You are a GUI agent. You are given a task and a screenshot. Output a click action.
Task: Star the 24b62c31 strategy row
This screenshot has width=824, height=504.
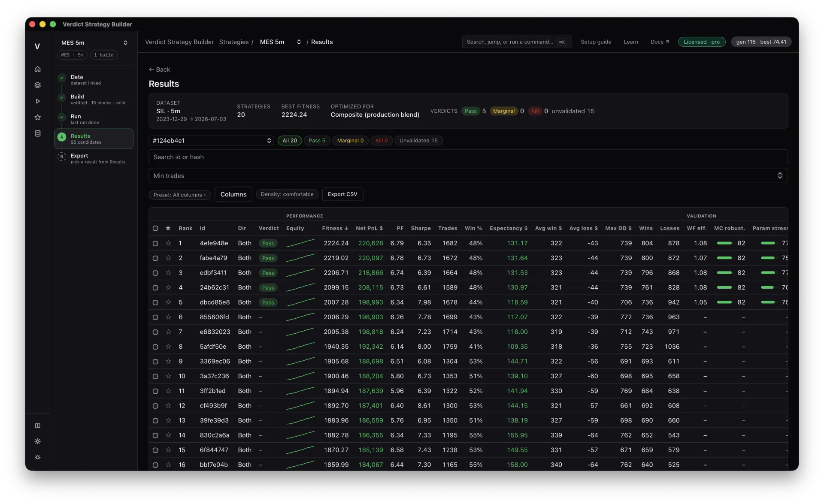pyautogui.click(x=168, y=287)
